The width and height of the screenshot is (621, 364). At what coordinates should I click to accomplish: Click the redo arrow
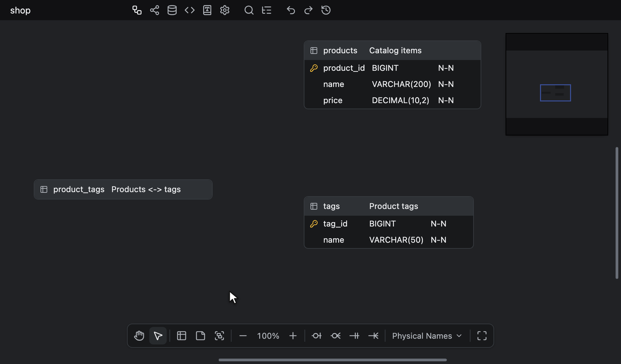click(x=308, y=10)
